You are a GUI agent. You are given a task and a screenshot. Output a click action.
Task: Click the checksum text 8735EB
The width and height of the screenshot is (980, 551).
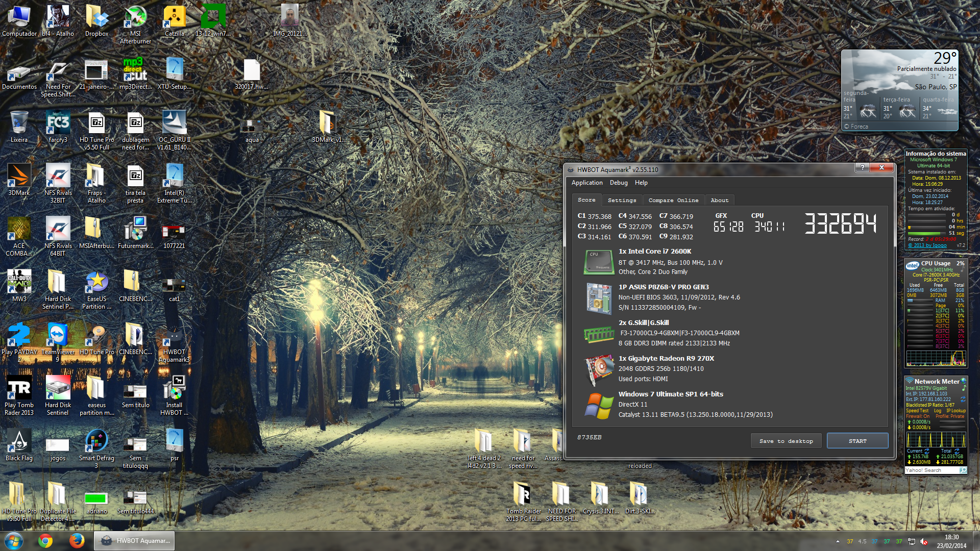(589, 437)
